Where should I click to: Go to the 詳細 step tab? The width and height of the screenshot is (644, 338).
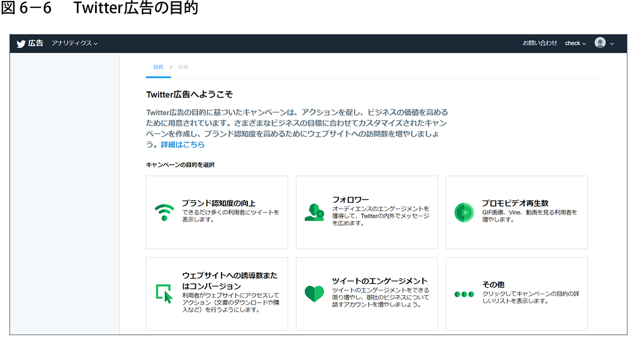pos(183,67)
